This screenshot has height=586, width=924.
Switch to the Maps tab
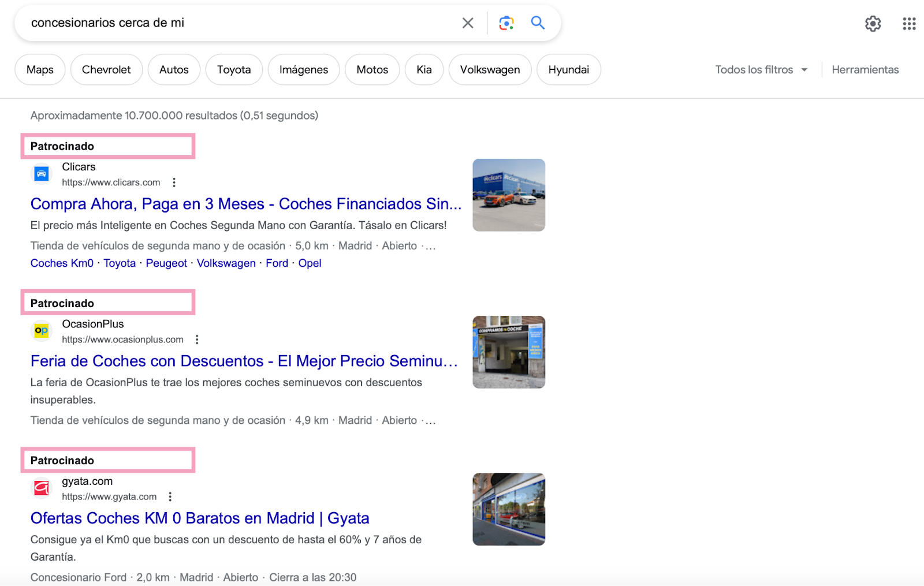[x=39, y=69]
